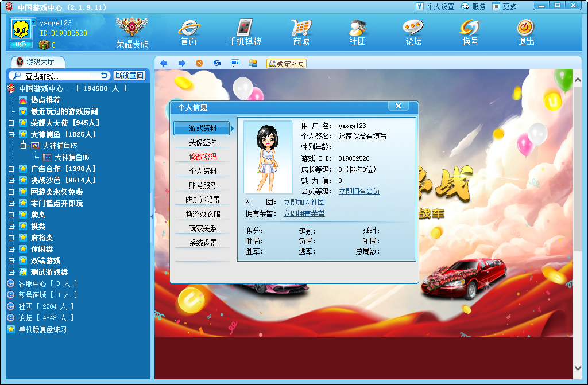
Task: Select 防沉迷设置 in the dialog menu
Action: [x=203, y=200]
